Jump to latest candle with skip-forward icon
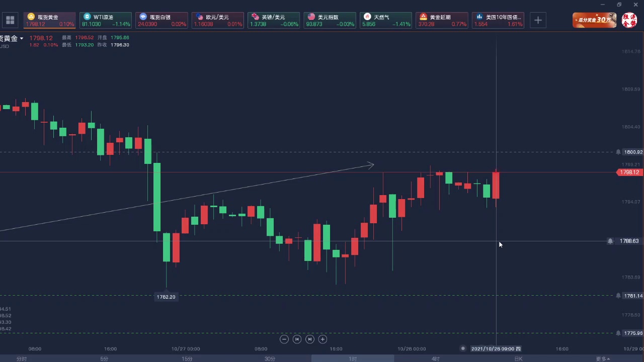This screenshot has height=362, width=644. click(x=310, y=339)
